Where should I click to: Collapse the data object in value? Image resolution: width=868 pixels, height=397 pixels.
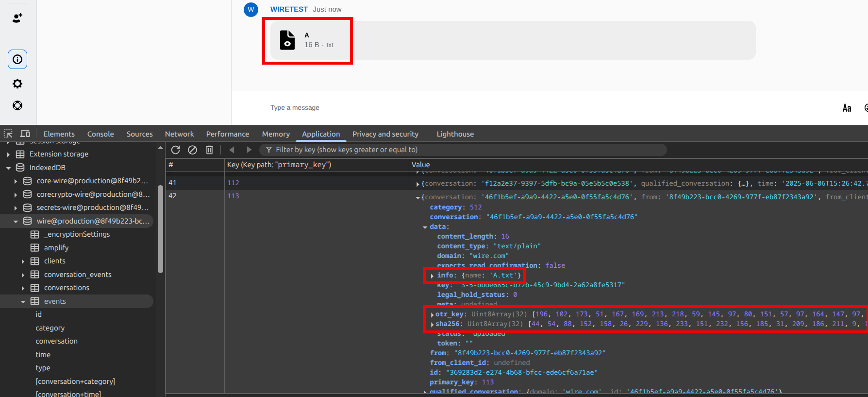[x=425, y=227]
